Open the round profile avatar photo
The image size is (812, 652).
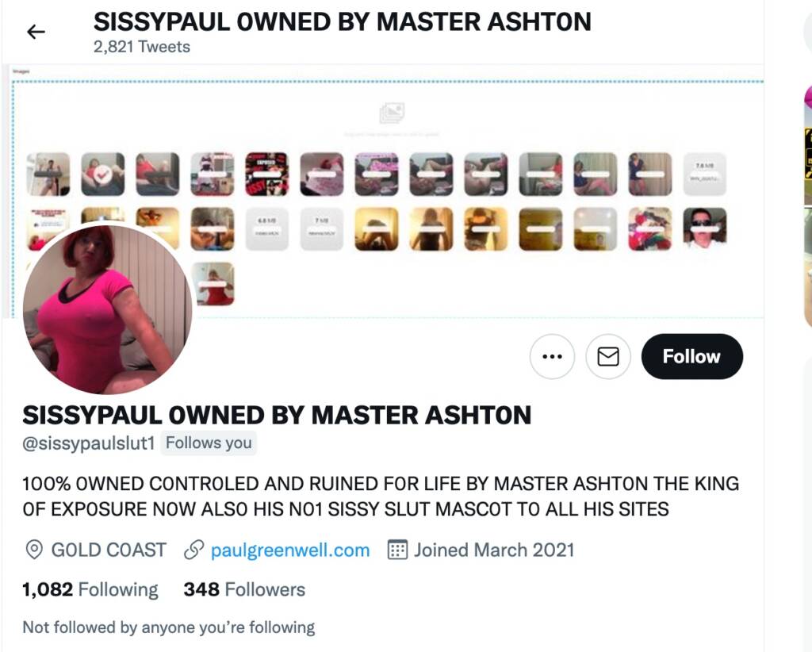click(107, 309)
